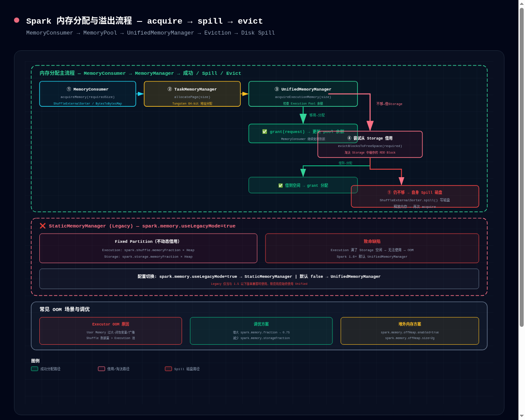Click the heading '内存分配主流程'
This screenshot has width=525, height=420.
point(57,73)
